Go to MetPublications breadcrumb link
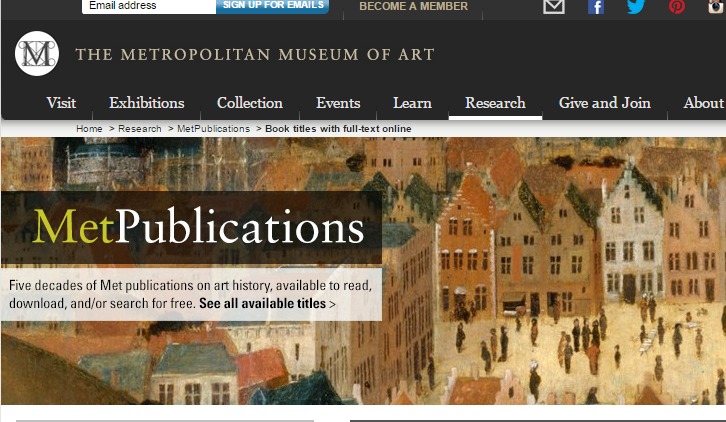 point(213,129)
